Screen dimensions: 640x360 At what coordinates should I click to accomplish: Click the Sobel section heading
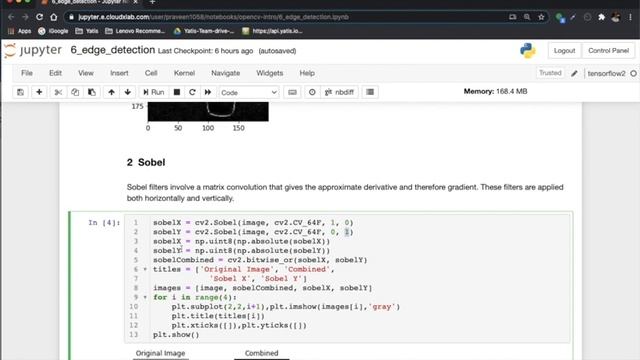(146, 162)
